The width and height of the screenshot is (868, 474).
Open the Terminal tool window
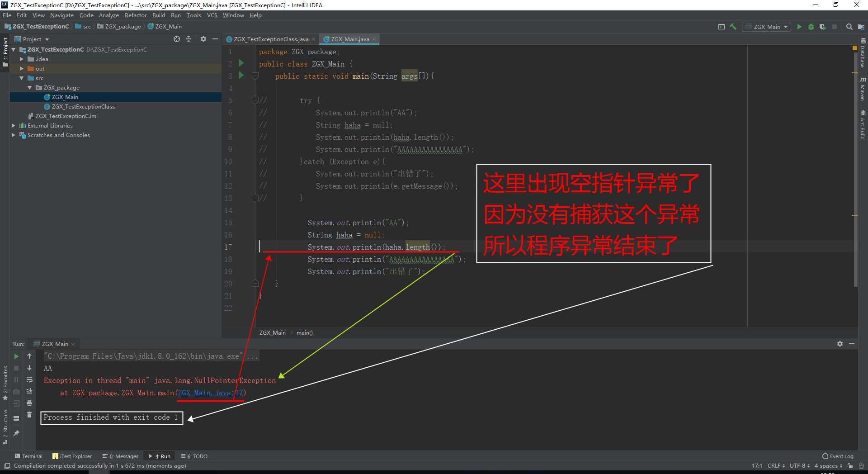pos(28,456)
